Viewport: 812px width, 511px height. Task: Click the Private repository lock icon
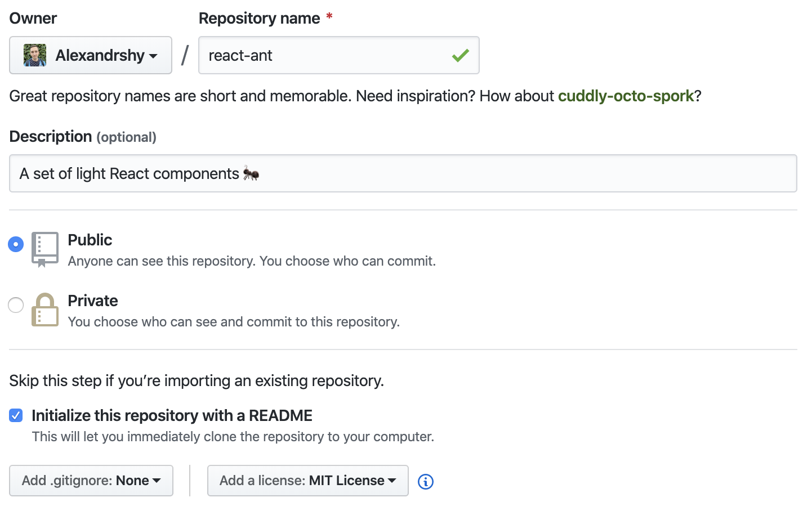coord(45,310)
